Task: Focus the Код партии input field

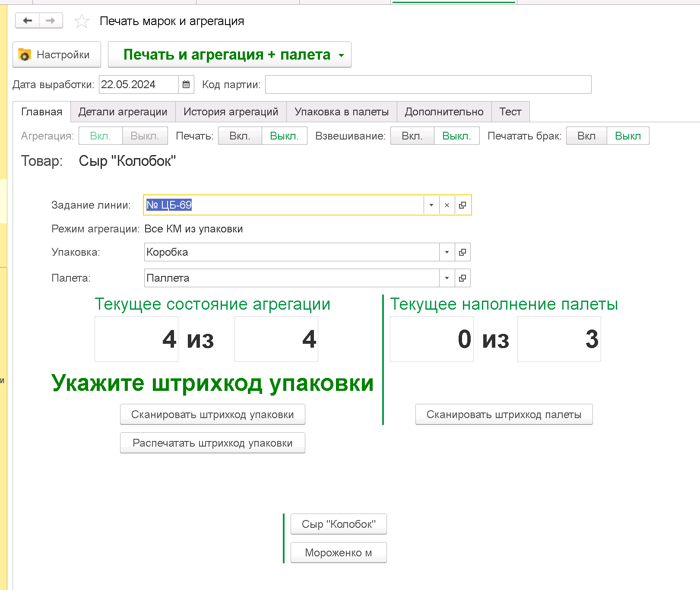Action: [428, 85]
